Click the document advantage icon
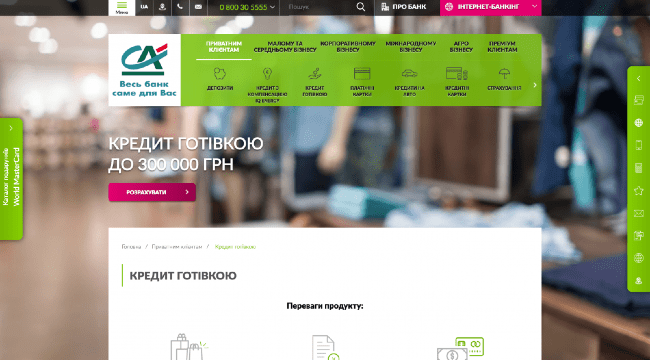The width and height of the screenshot is (650, 360). 325,348
